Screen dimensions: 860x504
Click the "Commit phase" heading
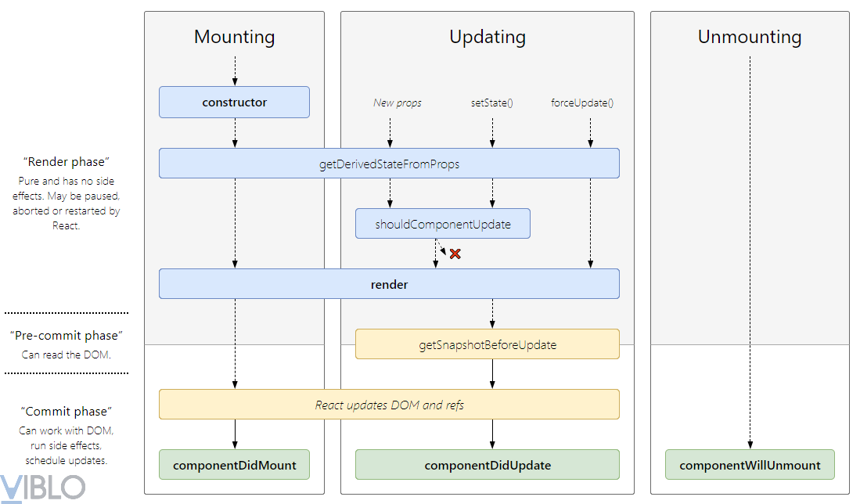(x=67, y=412)
